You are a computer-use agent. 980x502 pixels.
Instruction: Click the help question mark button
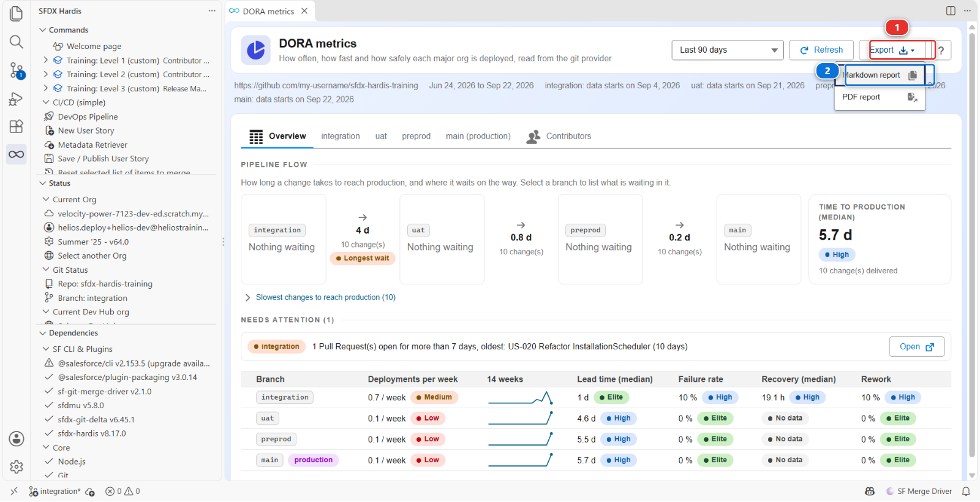click(x=941, y=50)
